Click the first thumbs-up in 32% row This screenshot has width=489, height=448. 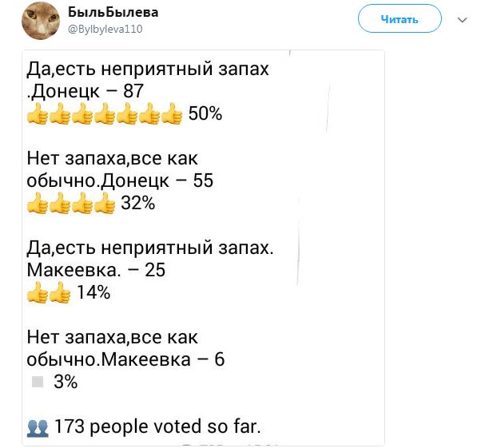pyautogui.click(x=37, y=203)
